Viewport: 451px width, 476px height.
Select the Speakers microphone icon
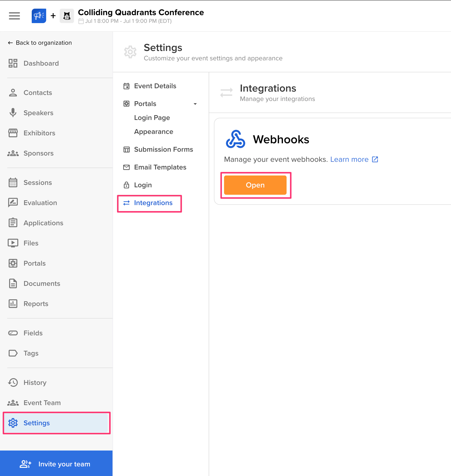pyautogui.click(x=13, y=113)
